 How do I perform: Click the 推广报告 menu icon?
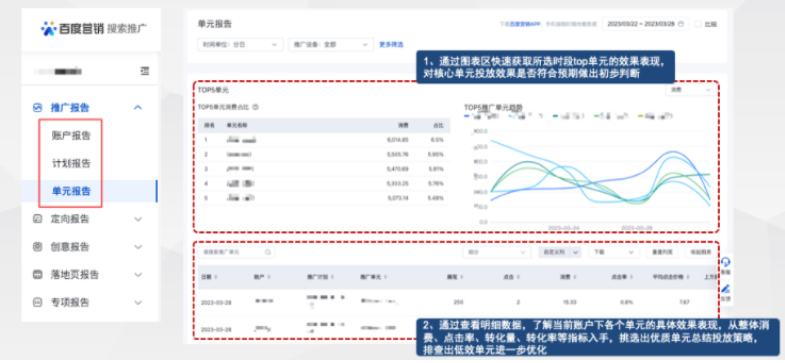click(37, 108)
